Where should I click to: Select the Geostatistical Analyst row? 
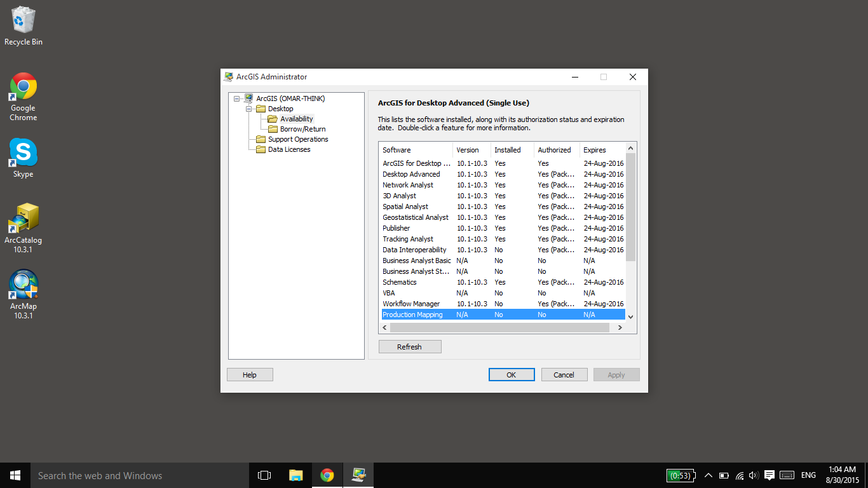(x=503, y=217)
